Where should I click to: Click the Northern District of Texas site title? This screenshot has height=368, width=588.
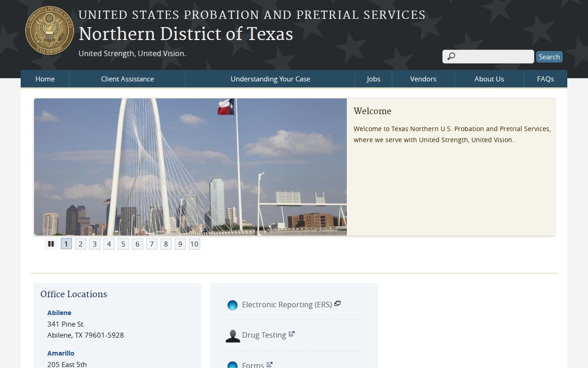coord(186,34)
